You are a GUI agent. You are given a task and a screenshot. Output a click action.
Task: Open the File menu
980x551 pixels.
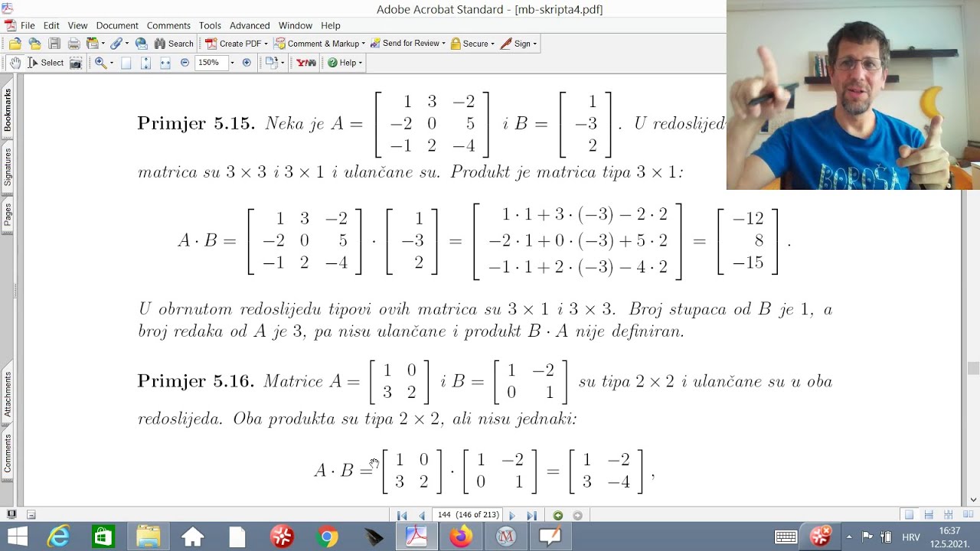28,25
